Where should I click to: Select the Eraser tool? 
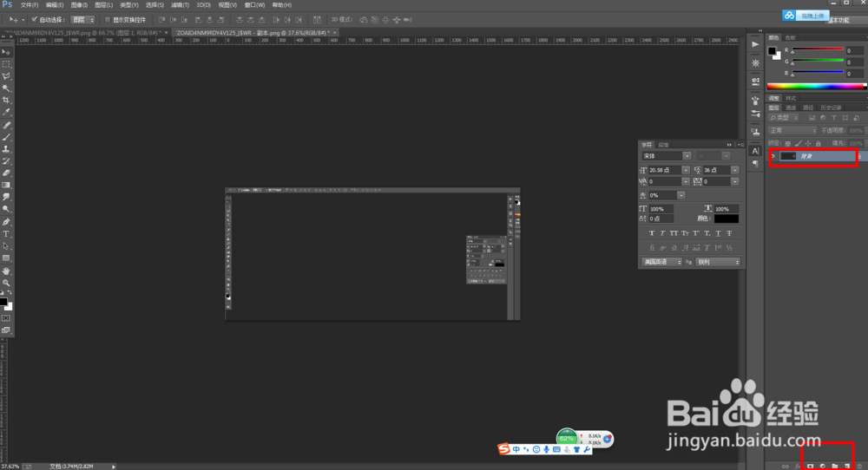click(6, 173)
